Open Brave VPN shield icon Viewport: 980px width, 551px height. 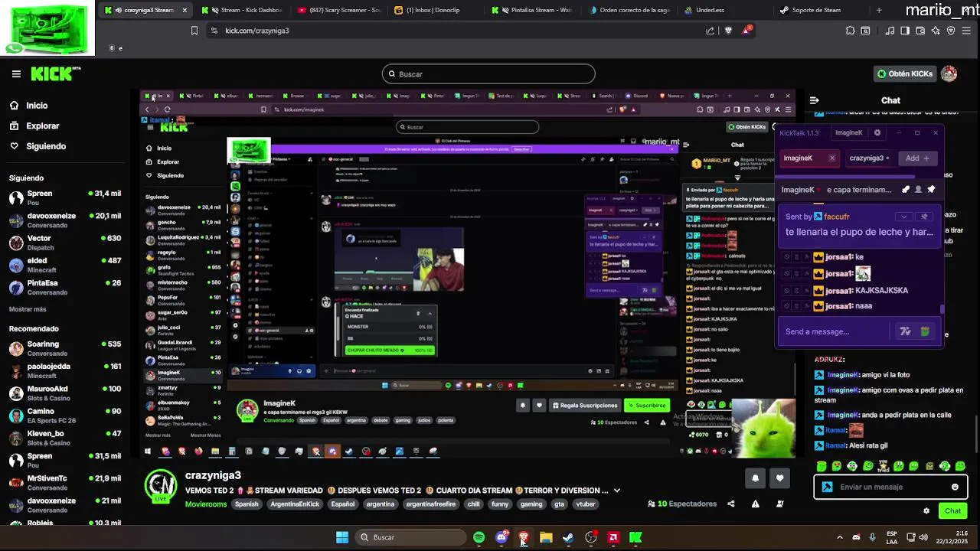click(951, 31)
